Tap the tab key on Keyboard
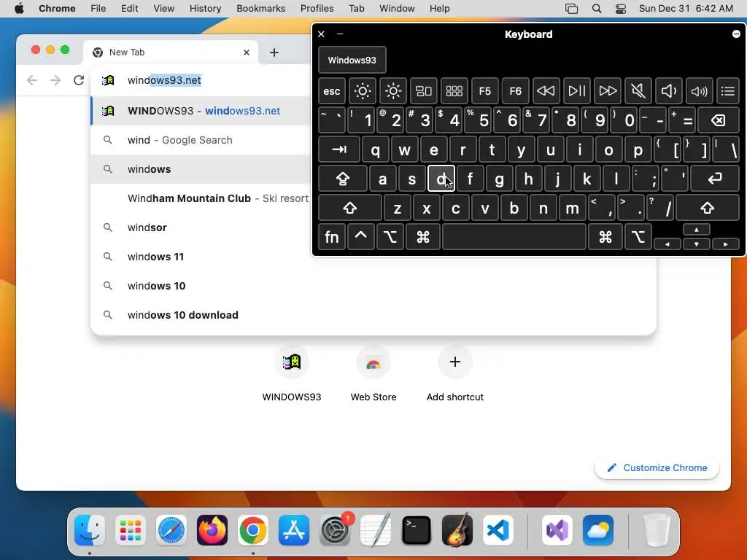Image resolution: width=747 pixels, height=560 pixels. click(x=339, y=150)
